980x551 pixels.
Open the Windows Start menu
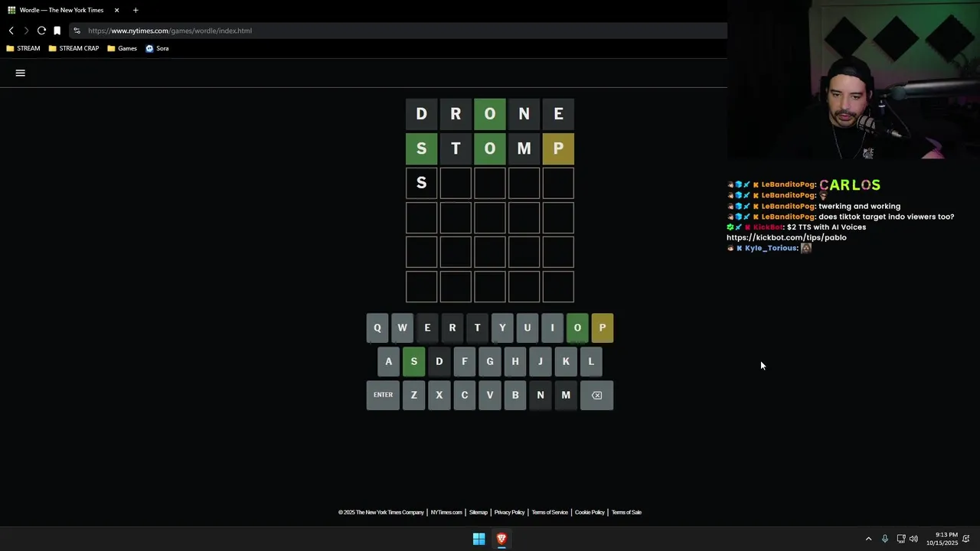tap(479, 539)
